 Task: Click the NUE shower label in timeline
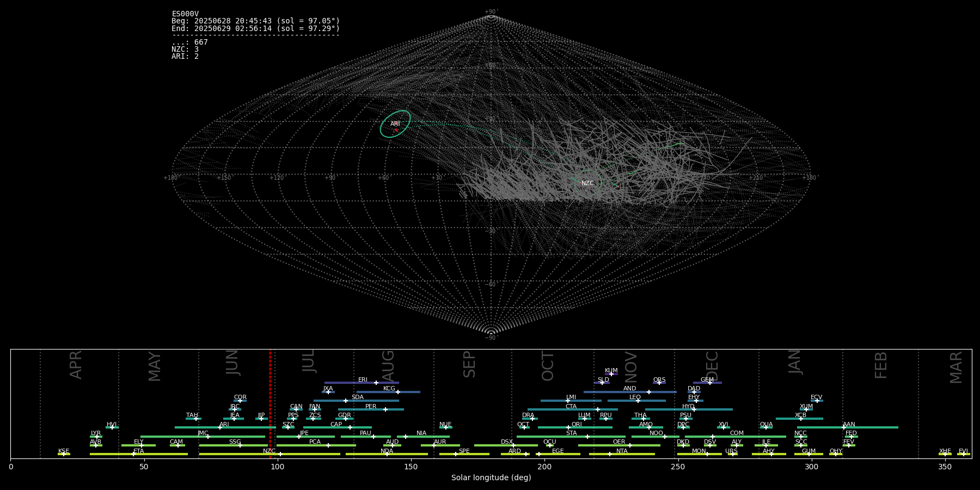point(445,425)
